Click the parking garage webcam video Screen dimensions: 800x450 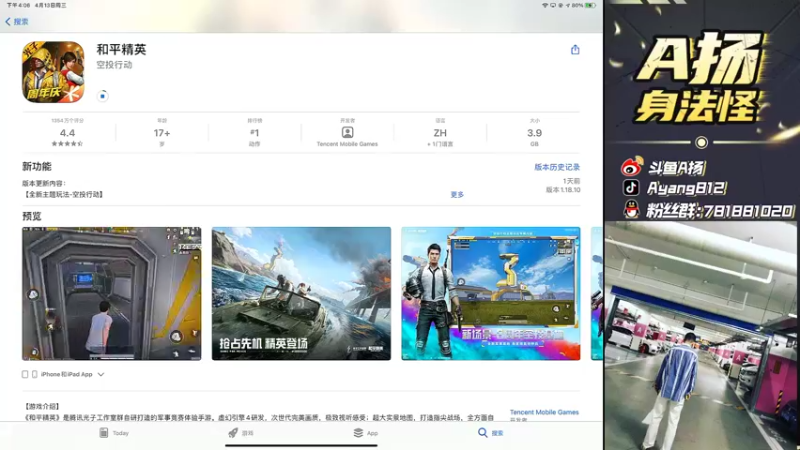tap(701, 336)
